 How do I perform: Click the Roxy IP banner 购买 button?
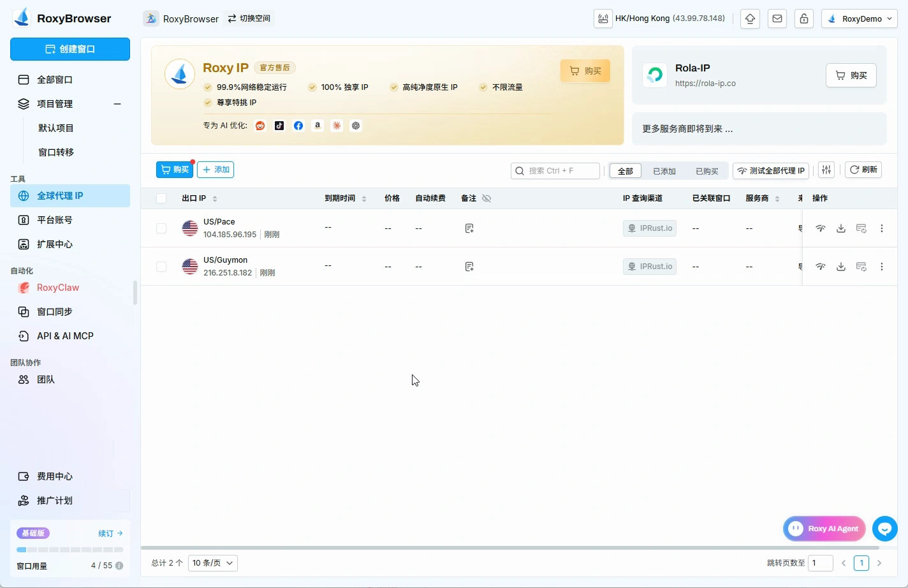[x=585, y=71]
